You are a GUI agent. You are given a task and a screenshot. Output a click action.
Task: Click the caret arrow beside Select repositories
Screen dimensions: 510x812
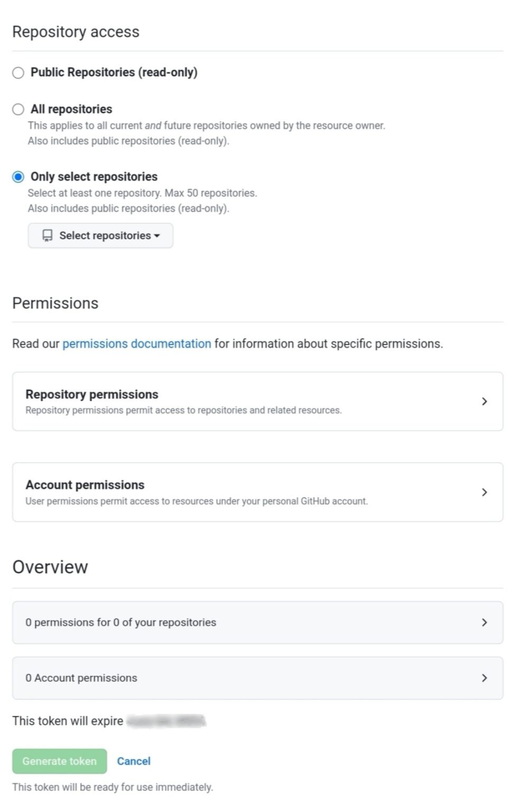[157, 236]
